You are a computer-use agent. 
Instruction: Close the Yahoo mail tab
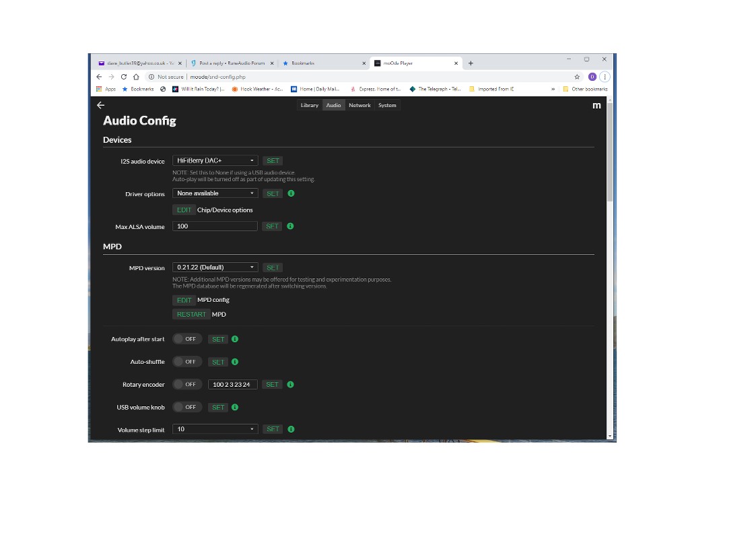[x=180, y=63]
